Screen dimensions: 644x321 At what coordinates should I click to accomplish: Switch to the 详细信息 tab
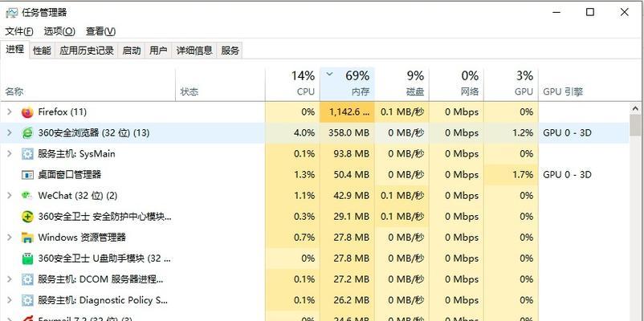[194, 51]
